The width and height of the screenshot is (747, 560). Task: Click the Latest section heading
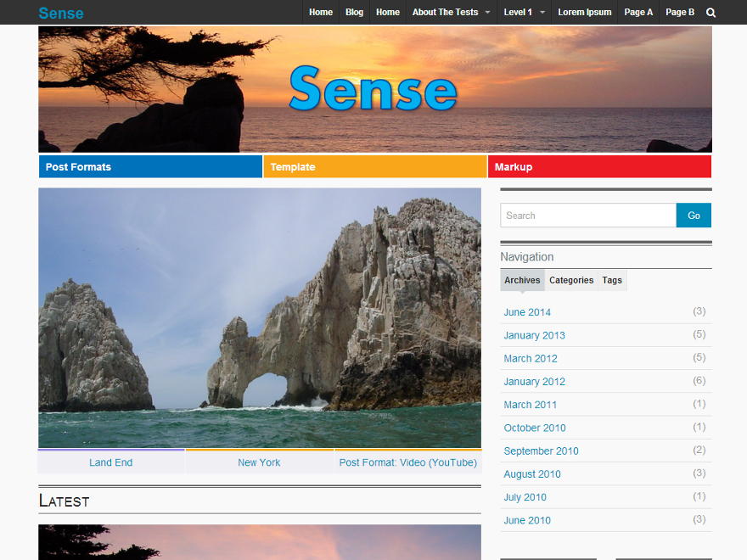[x=64, y=501]
